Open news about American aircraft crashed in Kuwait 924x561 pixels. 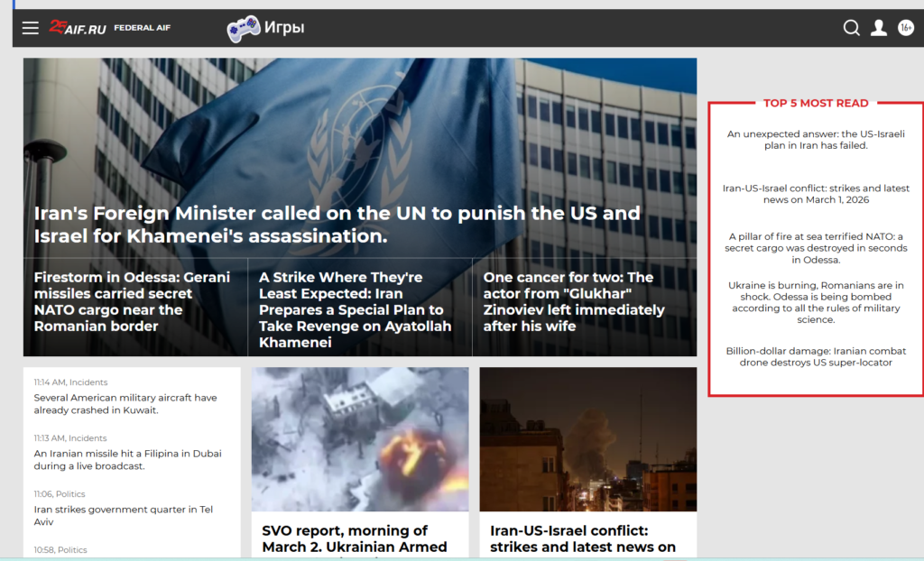point(125,403)
